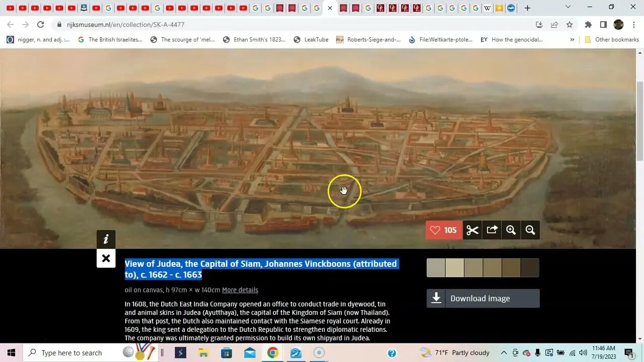Image resolution: width=644 pixels, height=362 pixels.
Task: Zoom out of the painting
Action: 530,230
